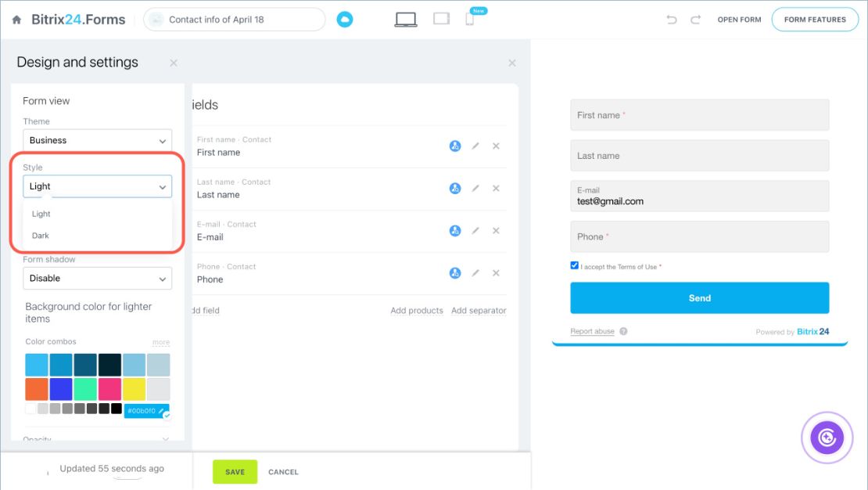Select the royal blue color swatch

[61, 389]
